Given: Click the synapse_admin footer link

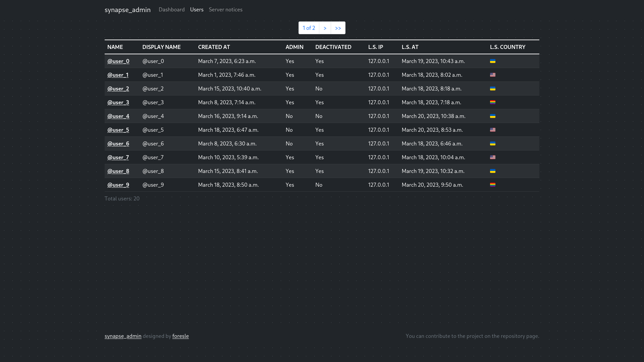Looking at the screenshot, I should pos(123,336).
